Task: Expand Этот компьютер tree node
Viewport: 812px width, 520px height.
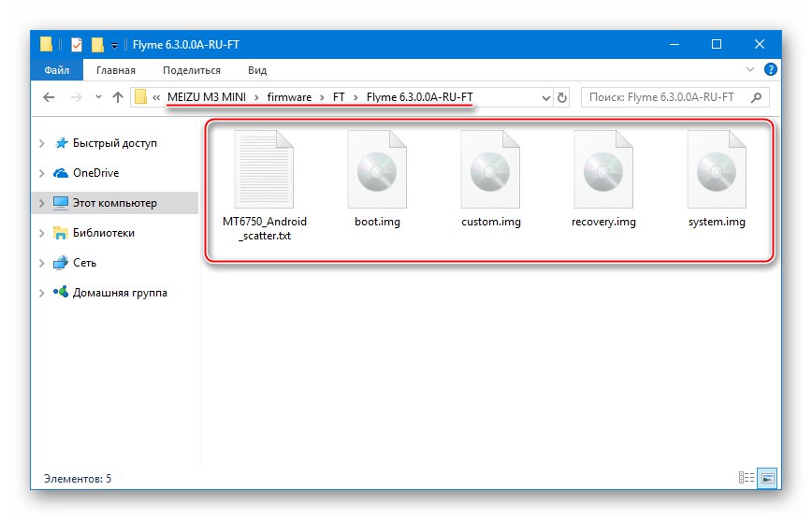Action: pyautogui.click(x=41, y=203)
